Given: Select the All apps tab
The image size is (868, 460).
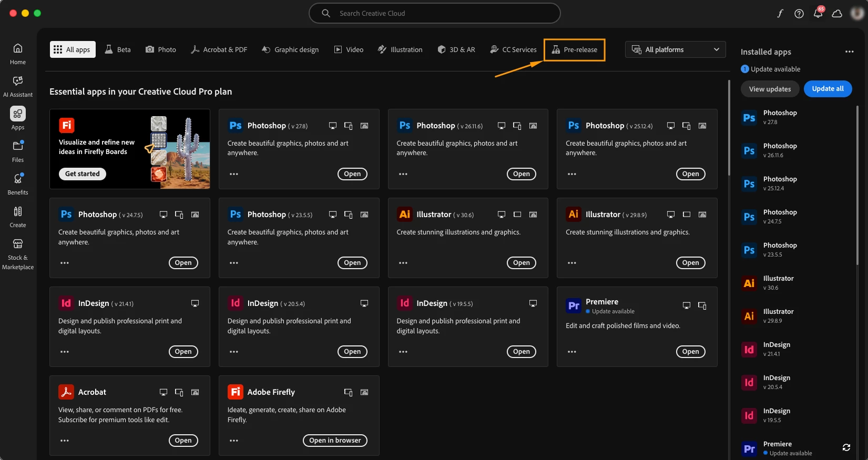Looking at the screenshot, I should point(73,49).
